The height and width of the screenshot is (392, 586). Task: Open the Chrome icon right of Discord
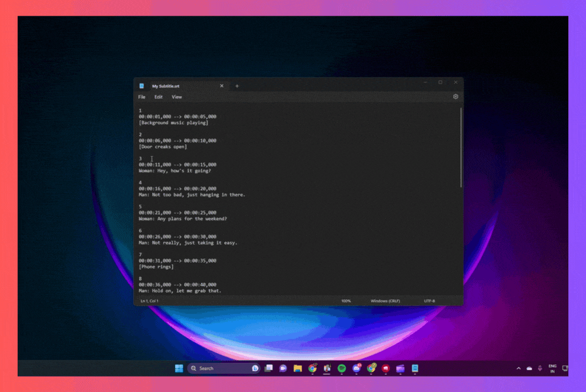[x=371, y=369]
